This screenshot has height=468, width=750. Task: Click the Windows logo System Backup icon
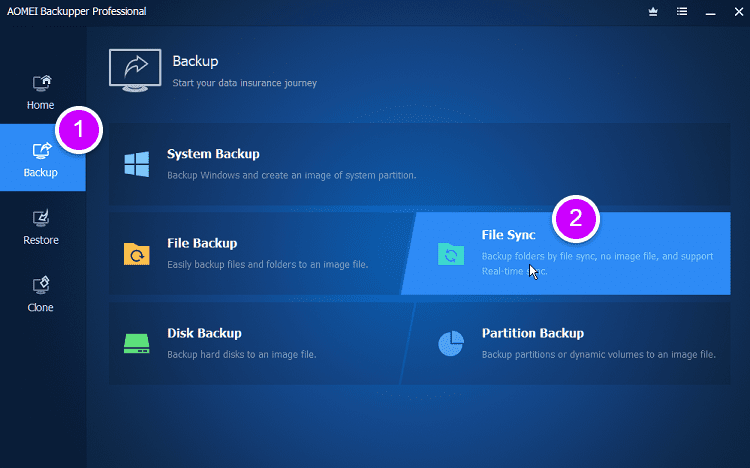click(137, 164)
